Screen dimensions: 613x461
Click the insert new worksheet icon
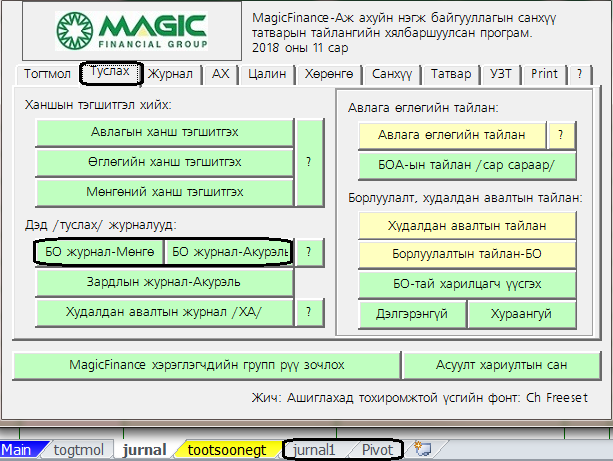(x=422, y=450)
